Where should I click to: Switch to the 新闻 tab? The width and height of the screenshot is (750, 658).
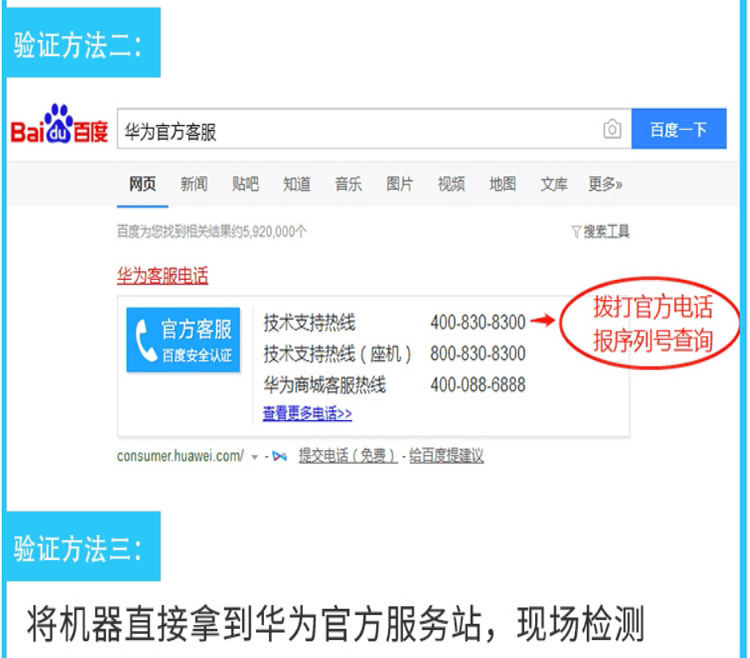194,184
